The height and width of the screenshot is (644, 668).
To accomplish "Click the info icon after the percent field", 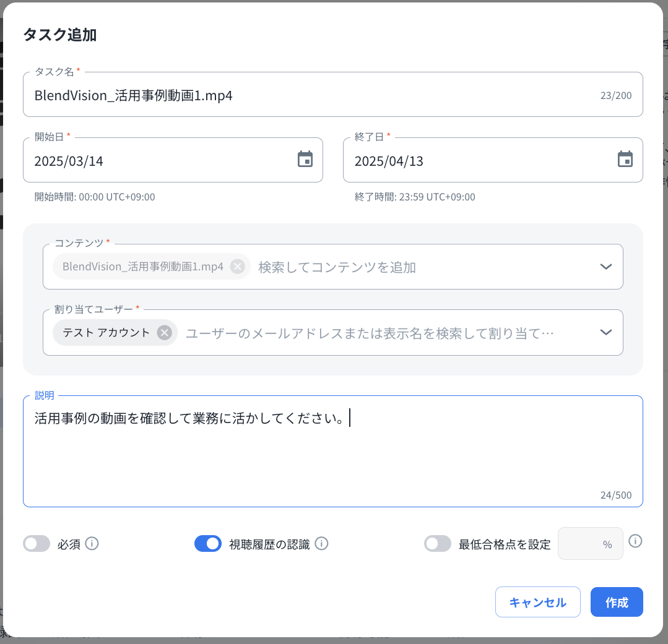I will coord(635,541).
